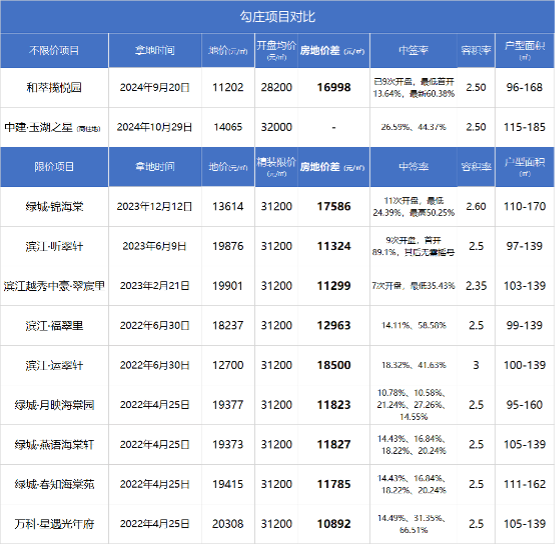Click project 滨江越秀中豪·翠宸里
The height and width of the screenshot is (544, 556).
tap(54, 286)
